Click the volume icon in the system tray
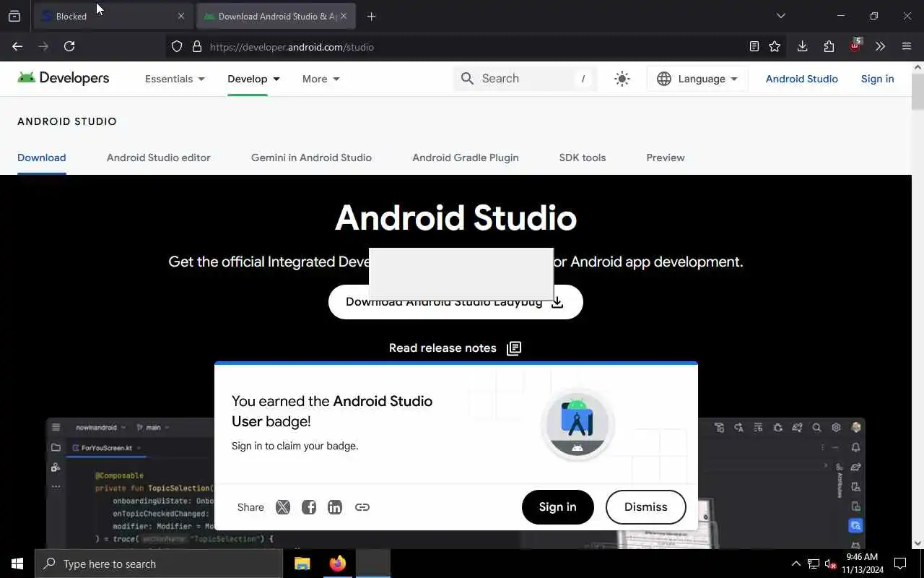Screen dimensions: 924x578 tap(831, 564)
